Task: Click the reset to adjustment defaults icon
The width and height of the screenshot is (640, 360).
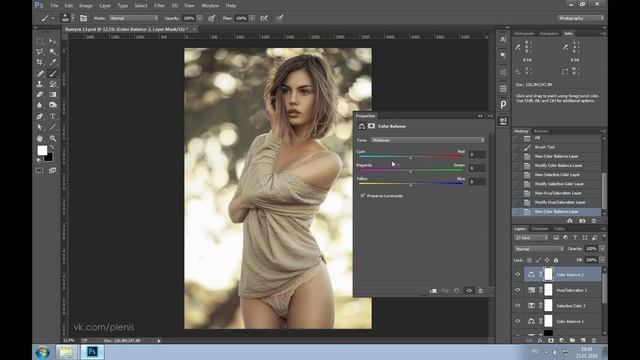Action: 456,291
